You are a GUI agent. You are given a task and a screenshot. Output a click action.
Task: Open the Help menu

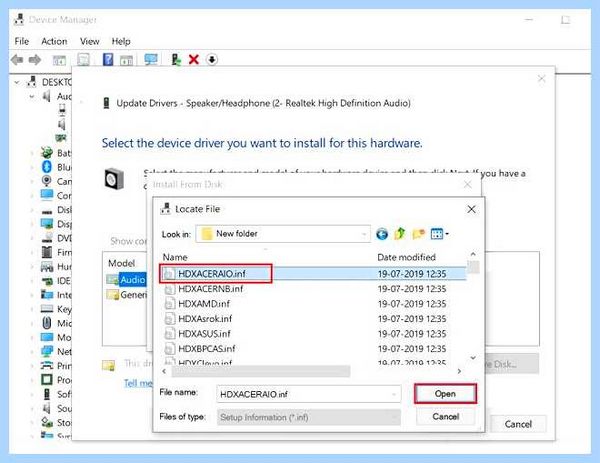[x=121, y=41]
